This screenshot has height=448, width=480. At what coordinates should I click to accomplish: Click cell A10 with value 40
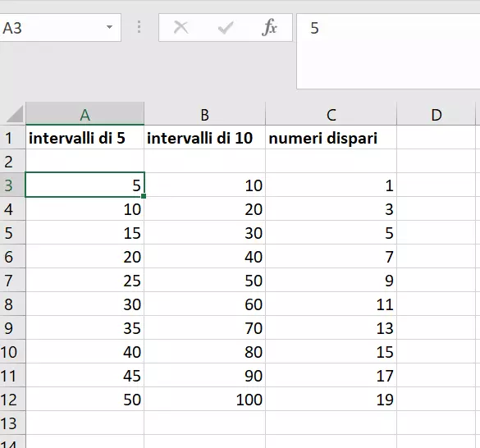click(85, 351)
